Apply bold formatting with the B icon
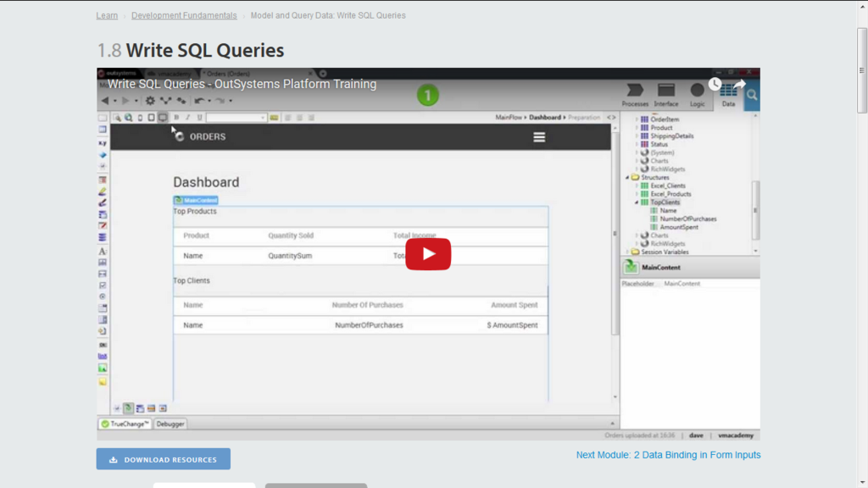 point(175,118)
